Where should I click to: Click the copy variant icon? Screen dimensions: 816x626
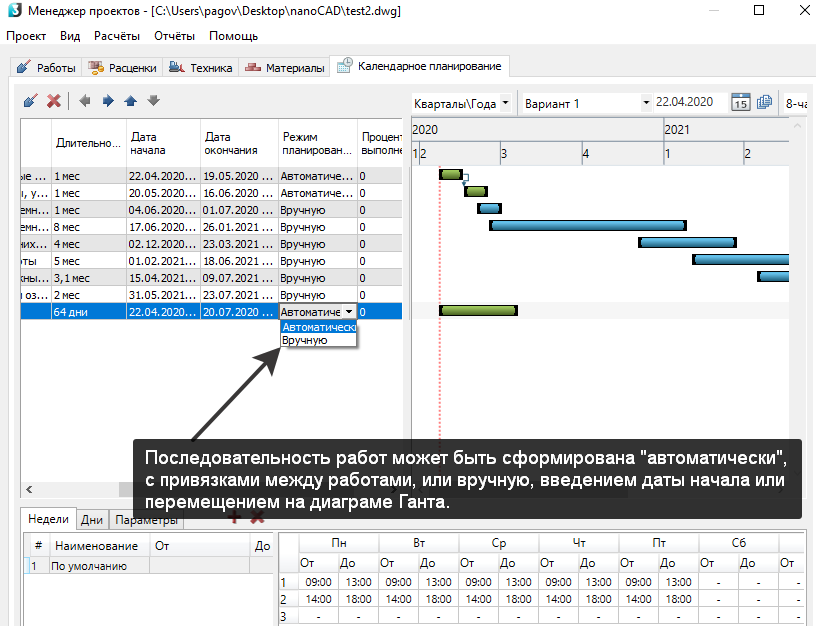click(x=764, y=102)
